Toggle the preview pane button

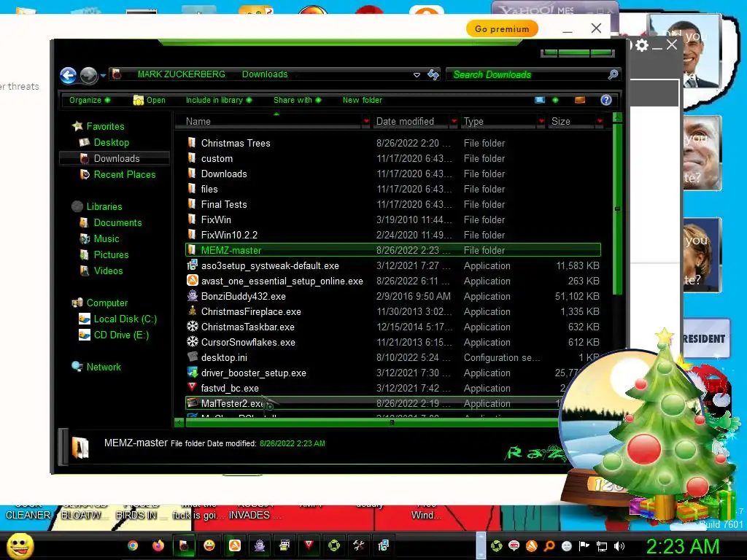580,100
